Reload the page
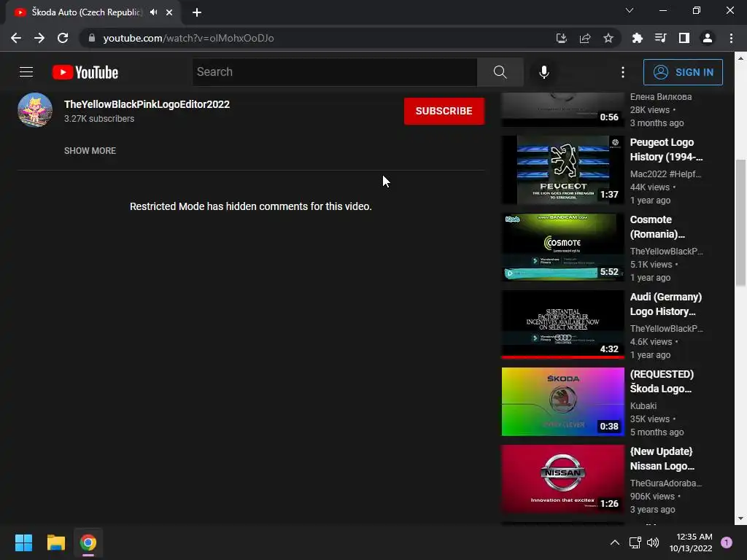The image size is (747, 560). click(x=63, y=38)
